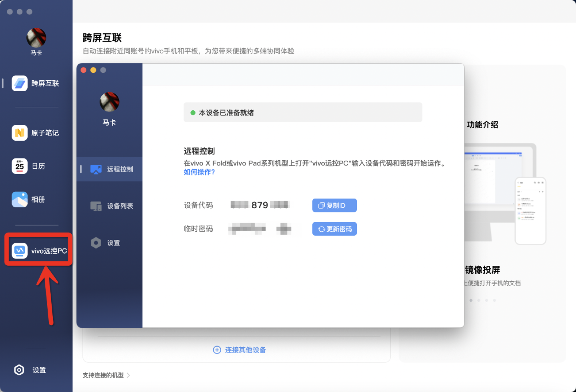Click 马卡 profile picture in remote window
576x392 pixels.
coord(109,102)
